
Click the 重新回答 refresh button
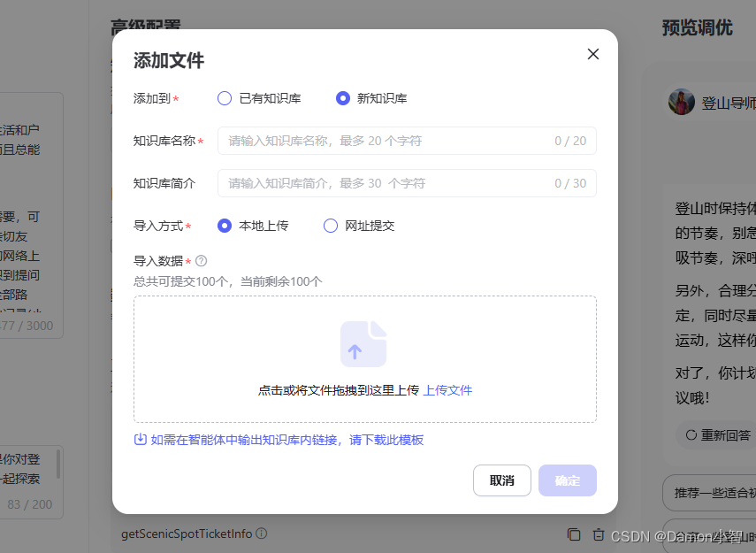point(718,435)
